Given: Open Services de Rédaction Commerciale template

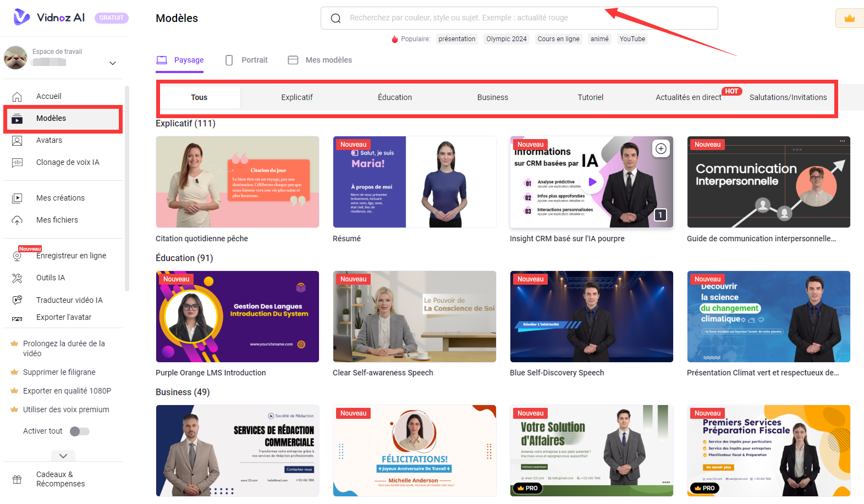Looking at the screenshot, I should 238,451.
